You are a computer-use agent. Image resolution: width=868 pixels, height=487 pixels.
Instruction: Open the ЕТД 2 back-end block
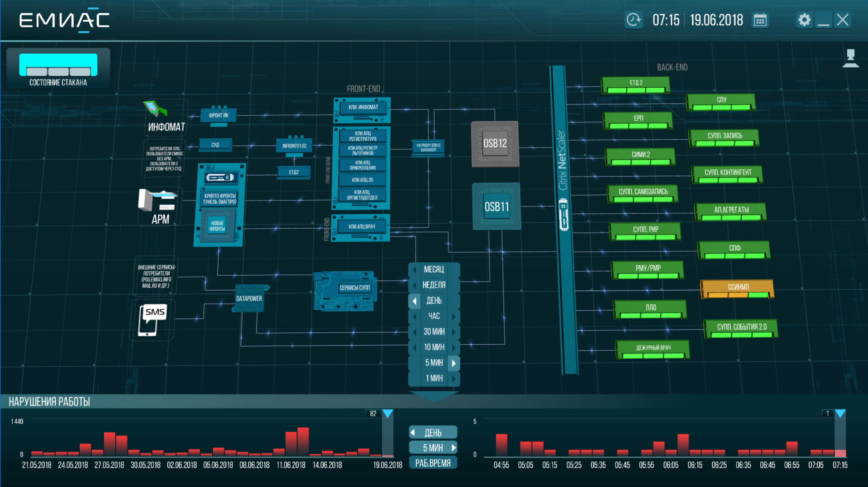(635, 85)
